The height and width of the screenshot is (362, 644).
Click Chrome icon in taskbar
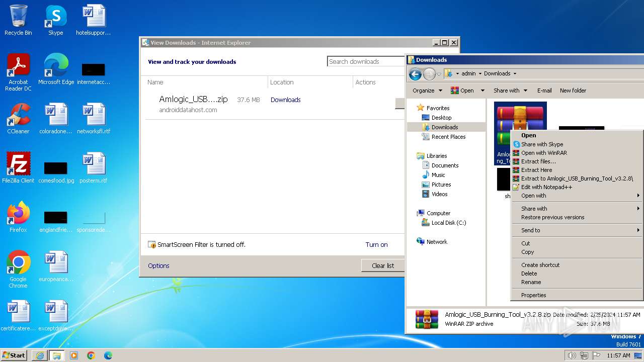91,355
